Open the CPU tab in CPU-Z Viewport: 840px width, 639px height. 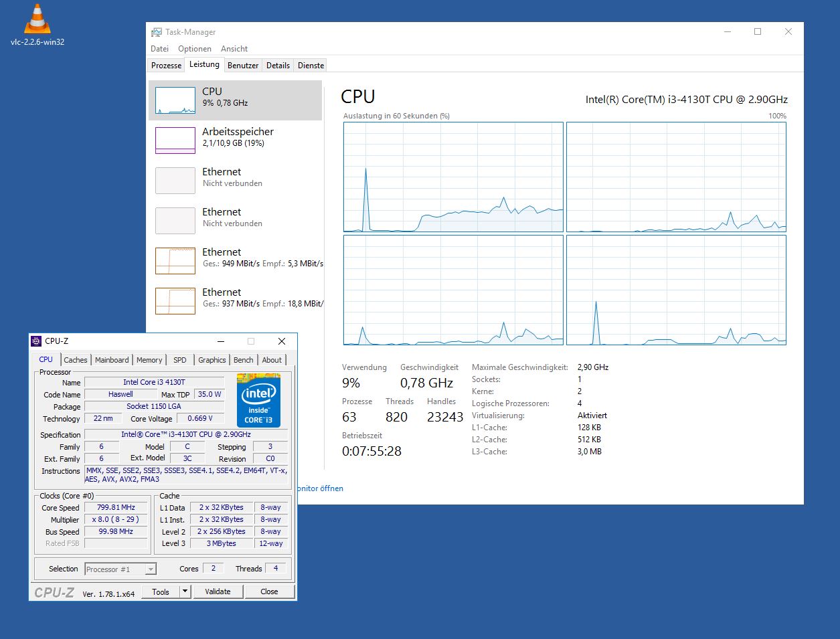46,359
